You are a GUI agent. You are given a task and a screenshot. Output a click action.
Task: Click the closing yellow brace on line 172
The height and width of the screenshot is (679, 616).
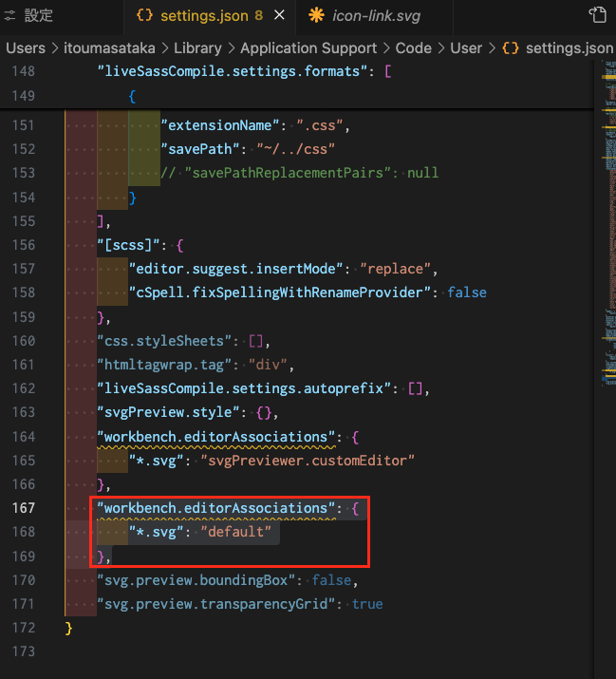tap(68, 629)
